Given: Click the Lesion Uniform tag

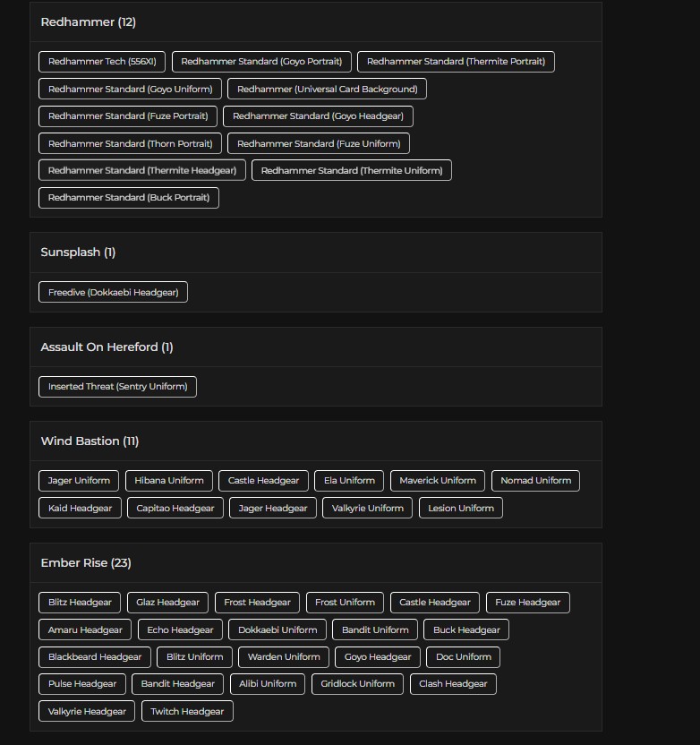Looking at the screenshot, I should pyautogui.click(x=461, y=508).
